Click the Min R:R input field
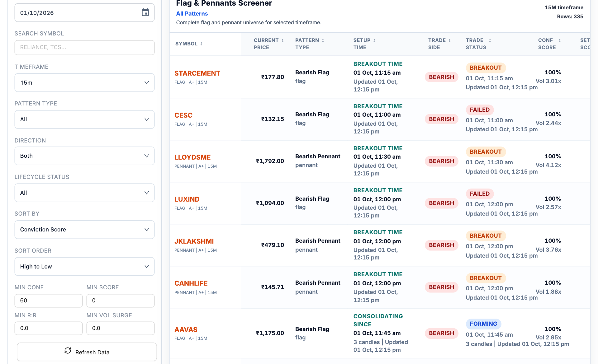 (x=49, y=328)
